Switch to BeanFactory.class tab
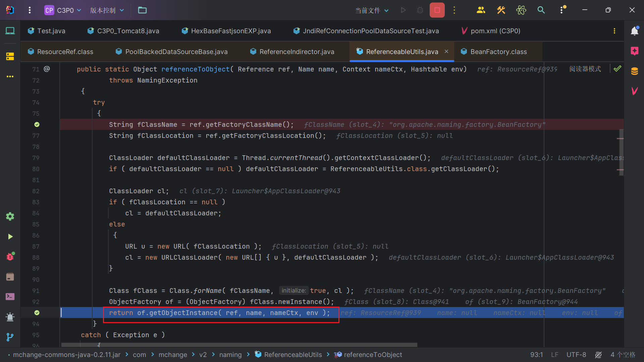Image resolution: width=644 pixels, height=362 pixels. (x=494, y=52)
